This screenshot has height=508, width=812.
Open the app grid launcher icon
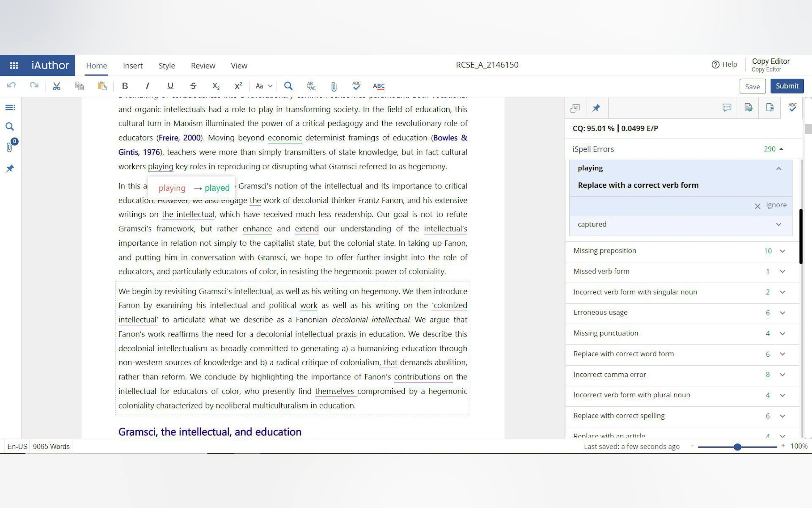point(14,65)
